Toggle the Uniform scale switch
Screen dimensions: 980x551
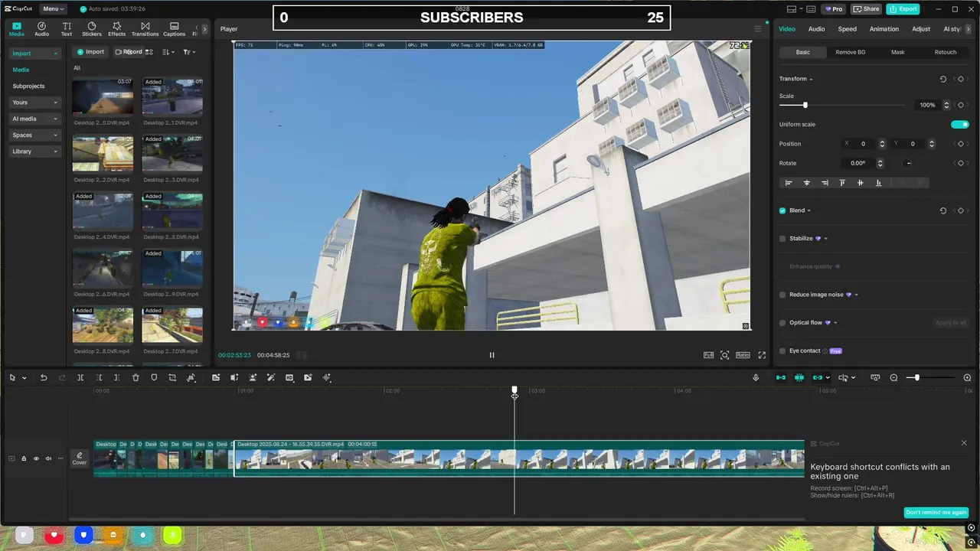(960, 124)
